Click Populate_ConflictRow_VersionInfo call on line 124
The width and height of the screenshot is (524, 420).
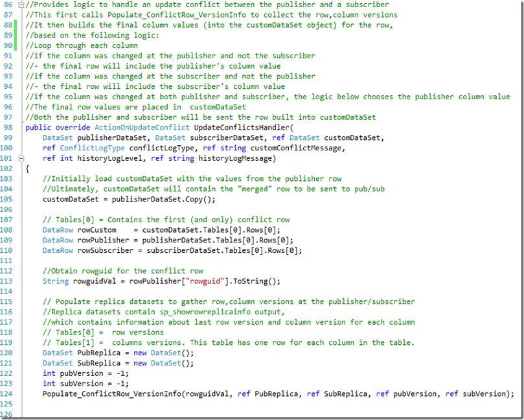click(112, 394)
